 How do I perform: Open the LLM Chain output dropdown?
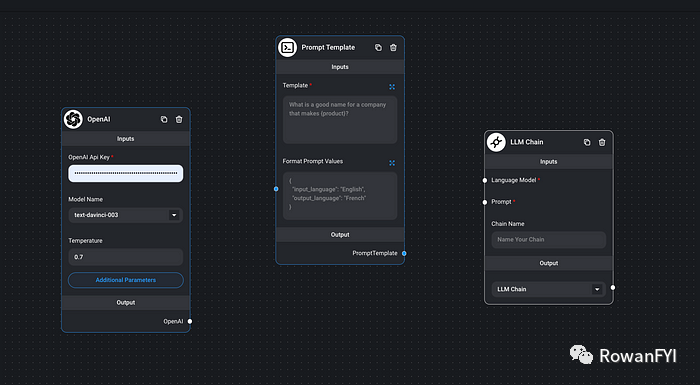549,289
